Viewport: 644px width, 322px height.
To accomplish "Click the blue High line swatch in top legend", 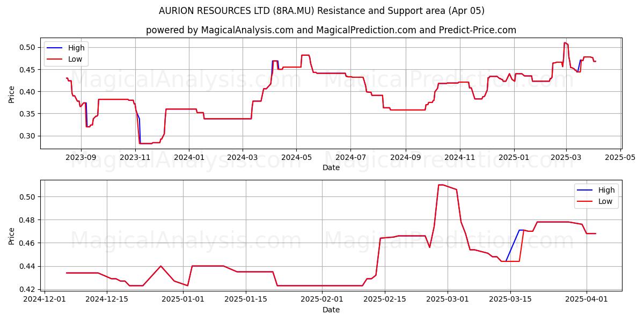I will 54,48.
